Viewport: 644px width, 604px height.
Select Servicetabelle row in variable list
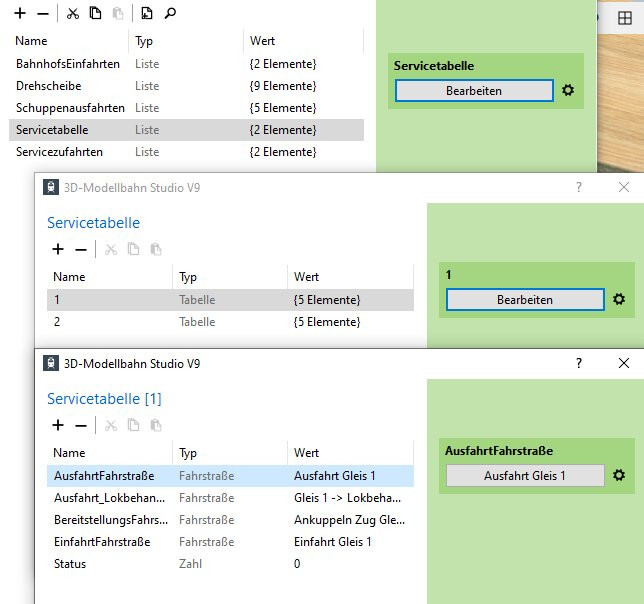pos(186,130)
